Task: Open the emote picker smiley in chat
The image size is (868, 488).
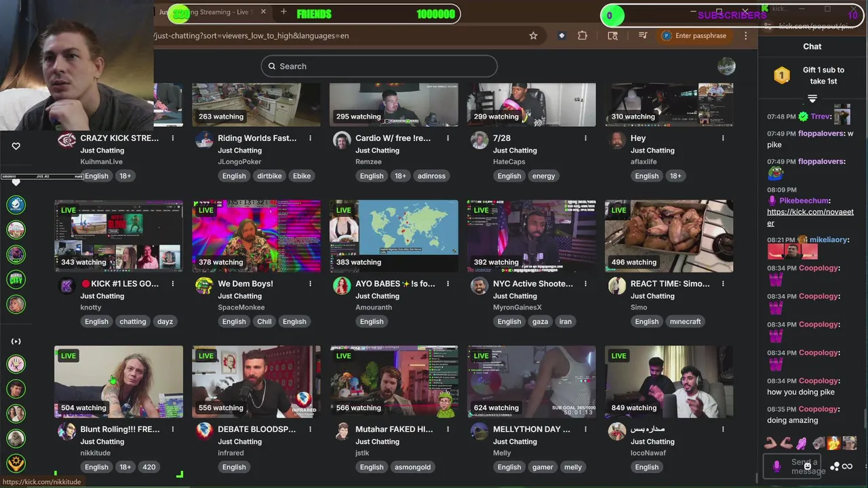Action: pyautogui.click(x=807, y=466)
